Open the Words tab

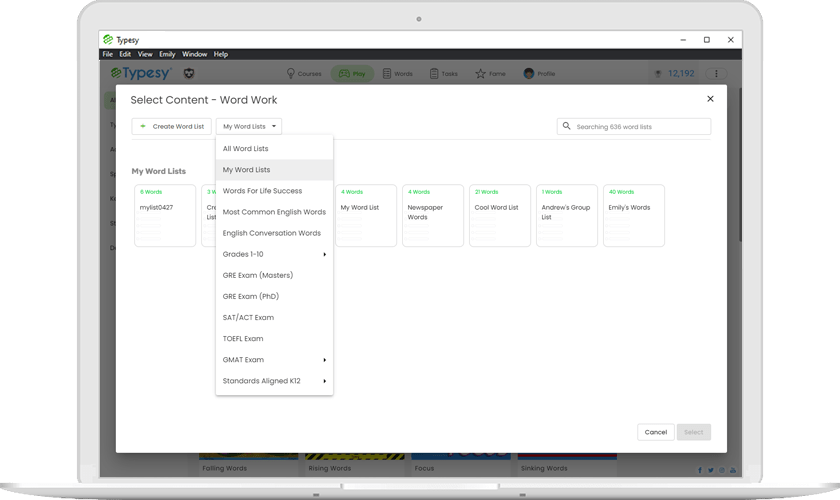[x=398, y=73]
